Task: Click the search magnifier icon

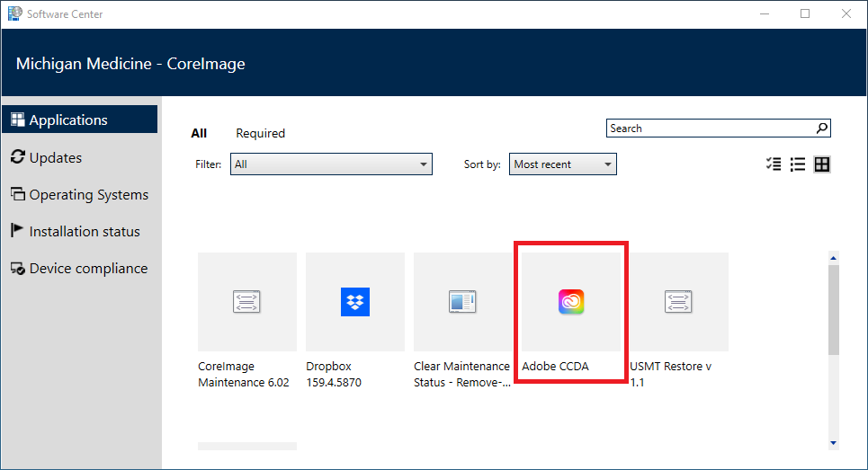Action: (x=821, y=129)
